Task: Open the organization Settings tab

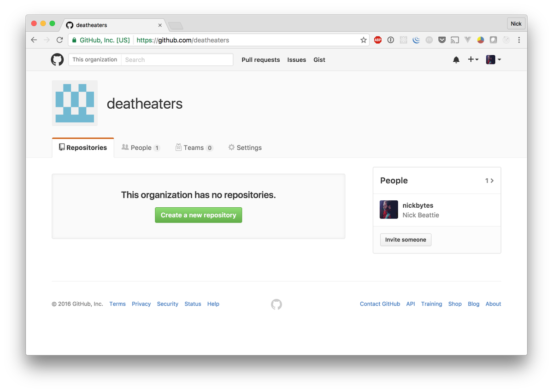Action: tap(245, 147)
